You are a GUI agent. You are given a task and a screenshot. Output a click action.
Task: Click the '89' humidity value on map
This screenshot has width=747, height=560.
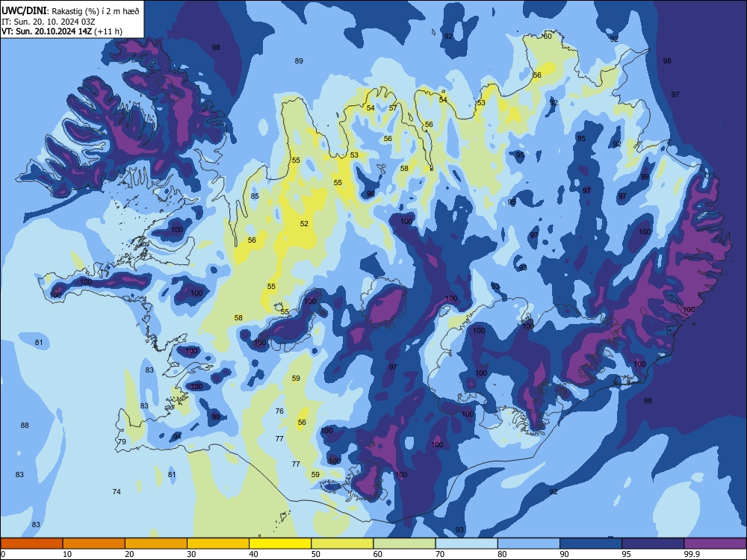[x=299, y=61]
